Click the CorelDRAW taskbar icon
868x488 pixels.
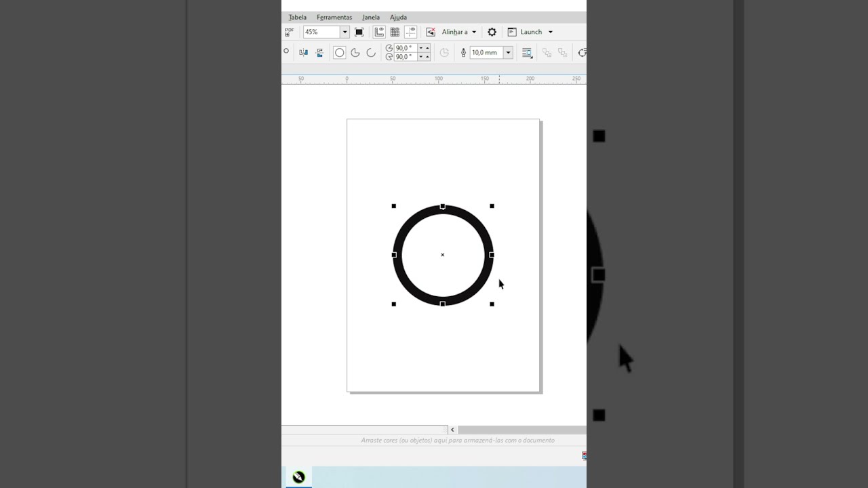(x=298, y=477)
